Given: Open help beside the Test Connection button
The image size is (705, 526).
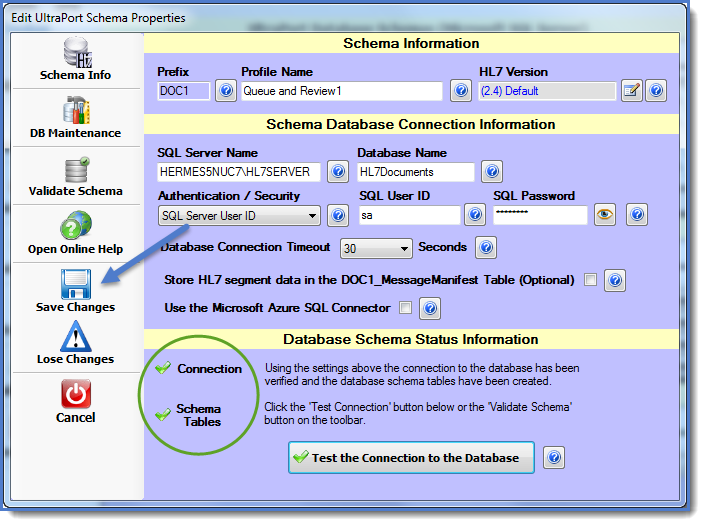Looking at the screenshot, I should [x=554, y=458].
